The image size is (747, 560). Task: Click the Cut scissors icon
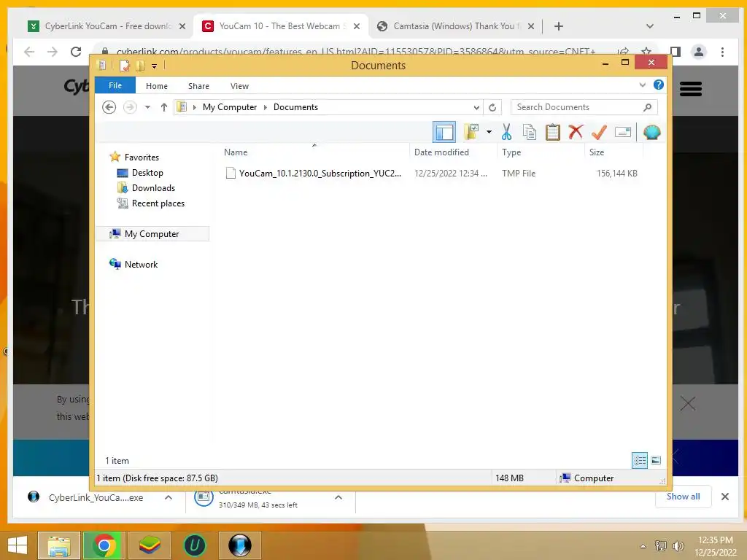[506, 132]
